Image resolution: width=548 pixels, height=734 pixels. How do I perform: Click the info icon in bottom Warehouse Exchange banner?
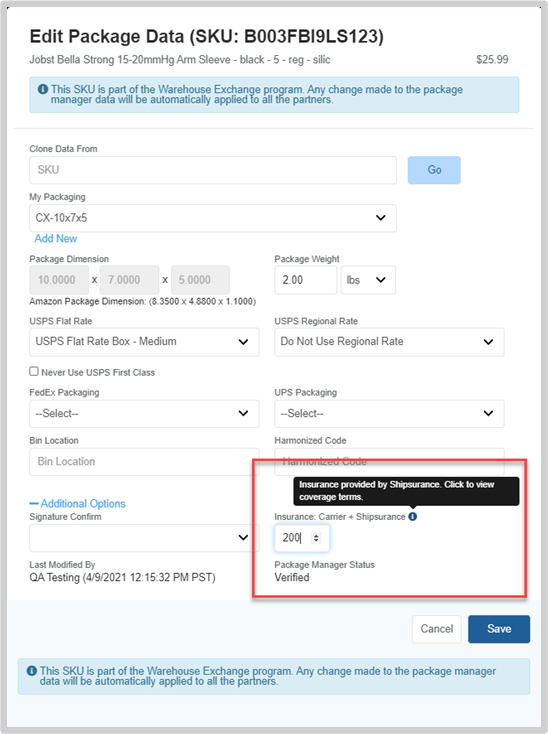pos(31,671)
